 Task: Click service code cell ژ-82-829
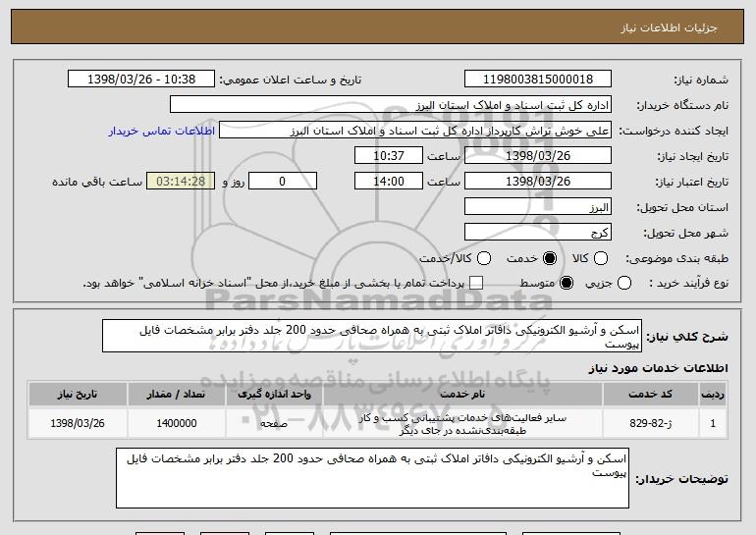pos(650,424)
